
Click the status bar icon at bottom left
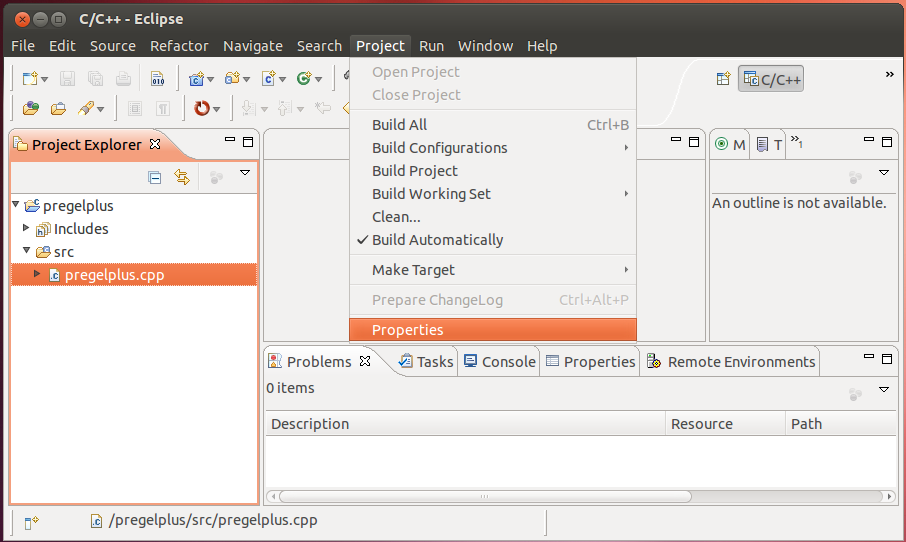pos(31,522)
